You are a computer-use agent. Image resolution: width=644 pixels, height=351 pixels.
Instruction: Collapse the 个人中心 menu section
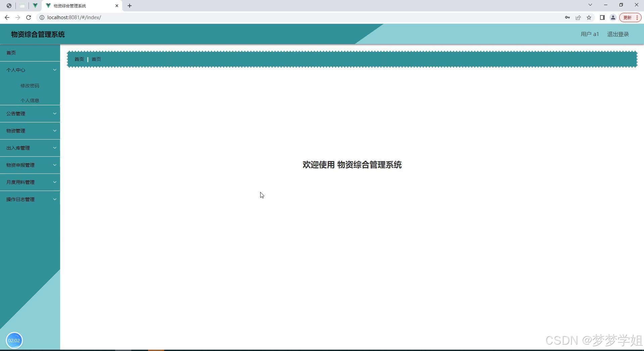click(x=30, y=70)
